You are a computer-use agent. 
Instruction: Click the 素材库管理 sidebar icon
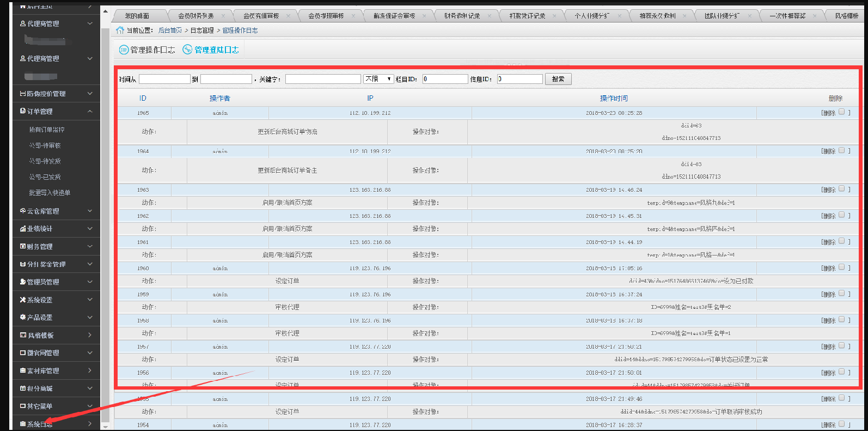[x=23, y=371]
